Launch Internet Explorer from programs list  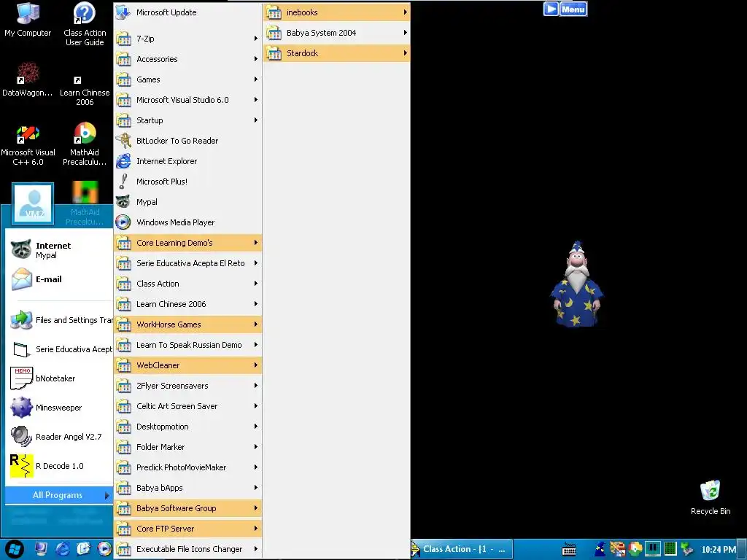188,161
